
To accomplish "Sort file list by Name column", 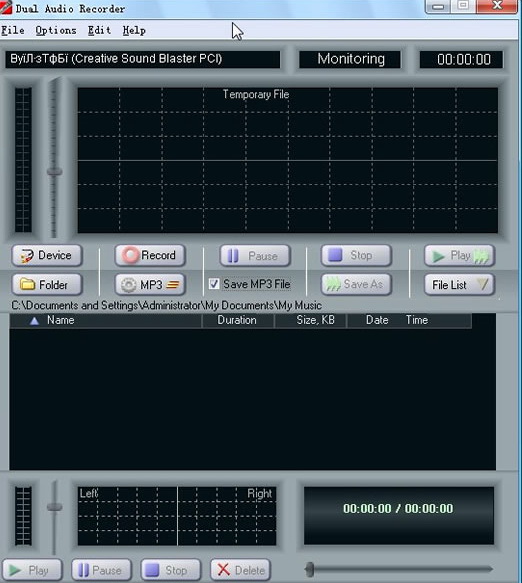I will (106, 321).
